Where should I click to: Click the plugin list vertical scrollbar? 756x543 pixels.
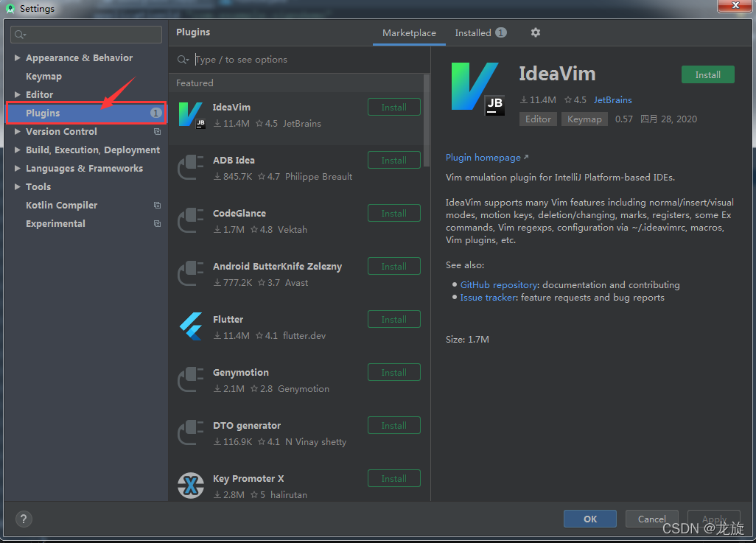[x=426, y=121]
